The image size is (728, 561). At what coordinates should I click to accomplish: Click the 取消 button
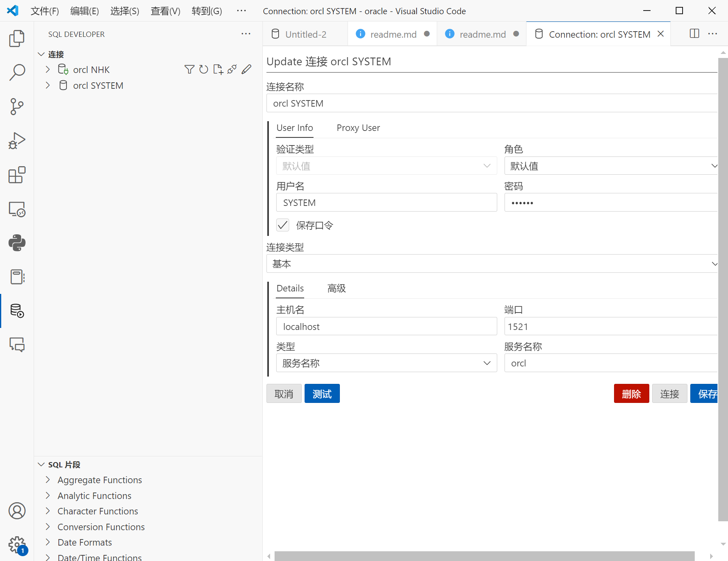[284, 394]
